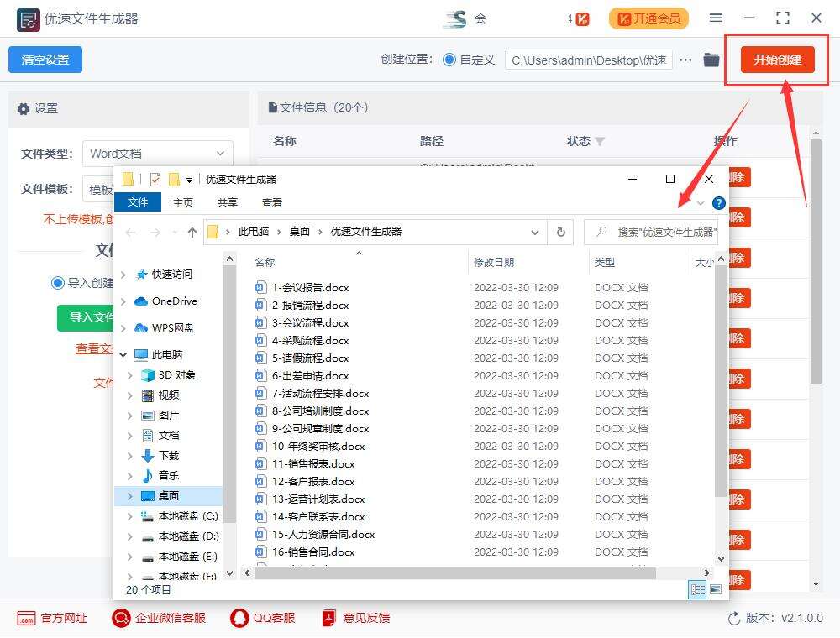Click the Explorer search box
The width and height of the screenshot is (840, 638).
[651, 233]
